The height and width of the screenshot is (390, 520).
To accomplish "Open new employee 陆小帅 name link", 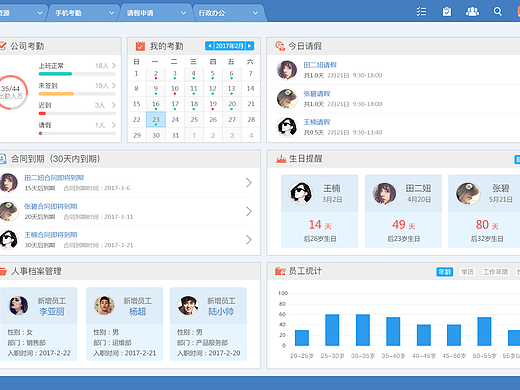I will coord(221,312).
